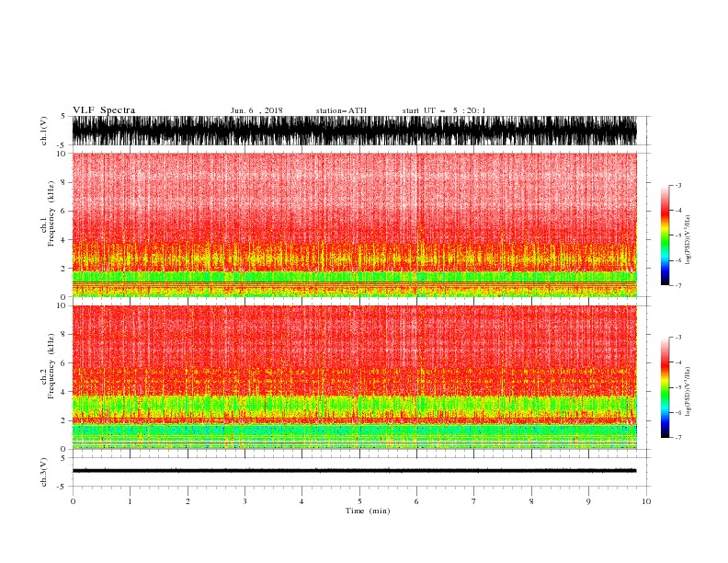Click the "6" tick on ch.1 frequency axis
The image size is (728, 563).
click(63, 211)
